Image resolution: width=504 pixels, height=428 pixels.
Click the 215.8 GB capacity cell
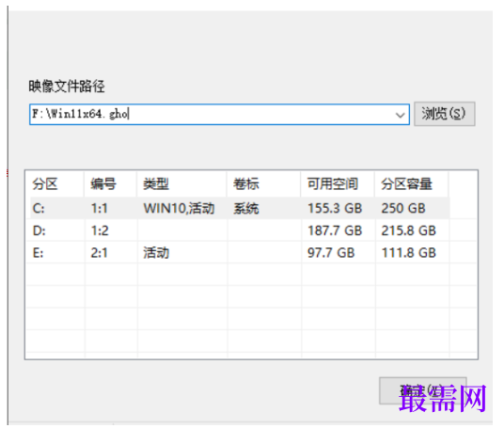pyautogui.click(x=408, y=230)
